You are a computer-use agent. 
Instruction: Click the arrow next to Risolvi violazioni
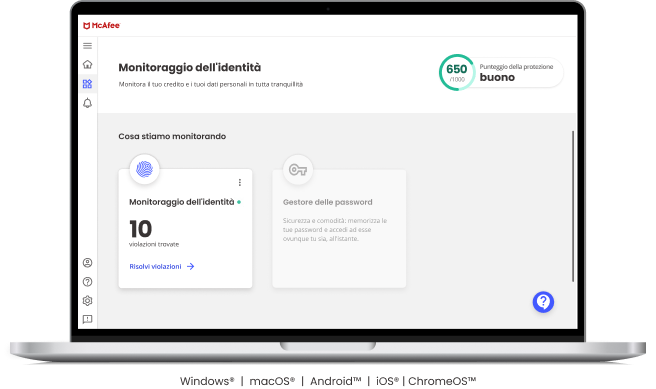coord(191,266)
